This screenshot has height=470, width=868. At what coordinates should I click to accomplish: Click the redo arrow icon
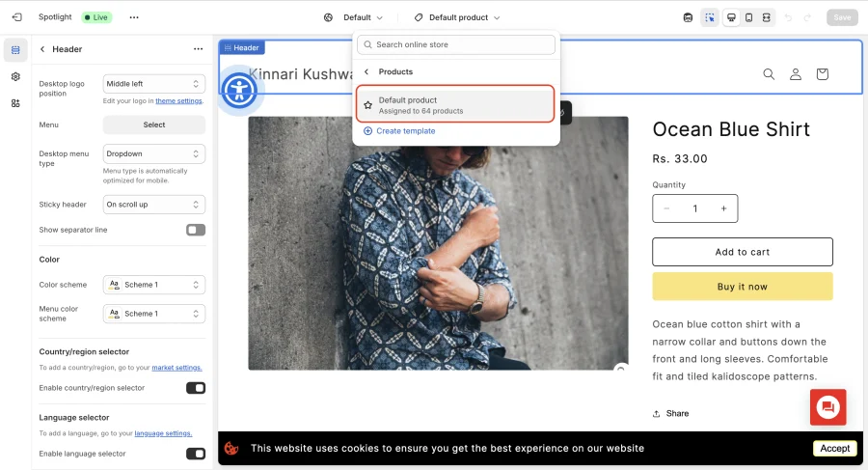(807, 17)
